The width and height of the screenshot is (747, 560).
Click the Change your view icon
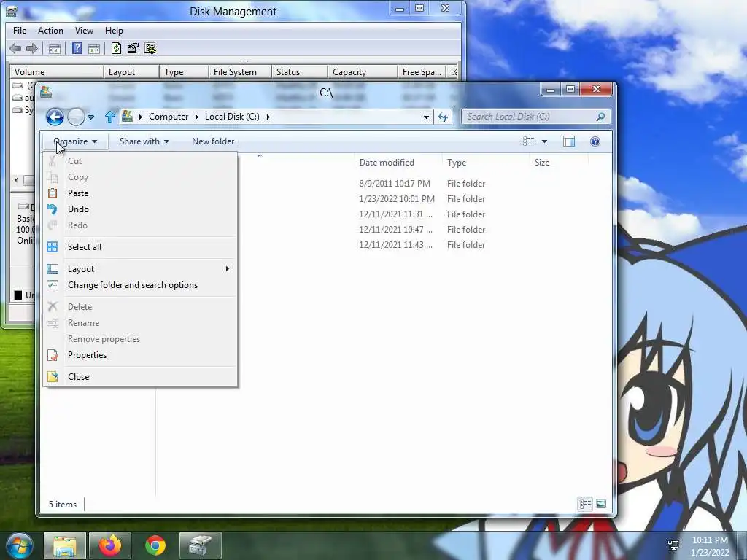coord(528,141)
